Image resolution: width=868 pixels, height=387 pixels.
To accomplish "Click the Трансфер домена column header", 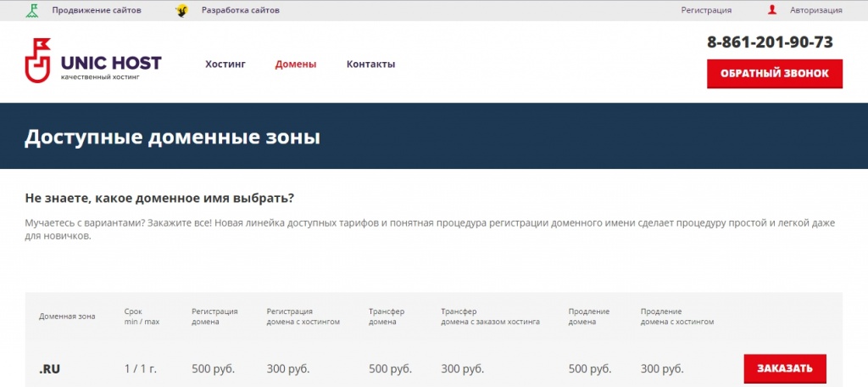I will click(x=387, y=317).
